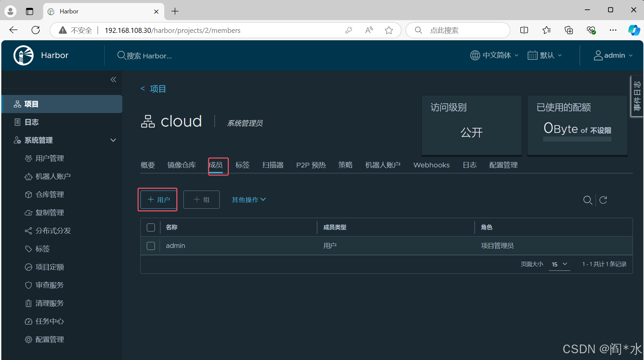The height and width of the screenshot is (360, 644).
Task: Collapse the sidebar with double-chevron icon
Action: 113,80
